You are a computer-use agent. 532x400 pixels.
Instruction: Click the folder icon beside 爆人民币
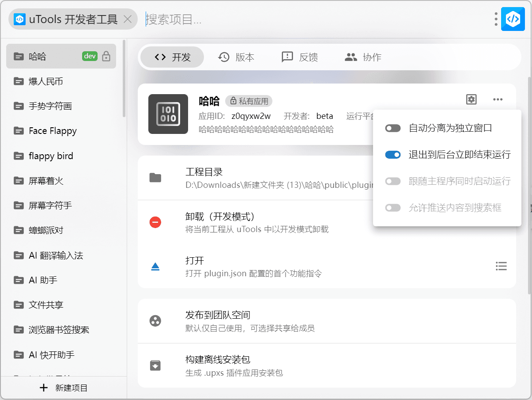click(x=19, y=81)
